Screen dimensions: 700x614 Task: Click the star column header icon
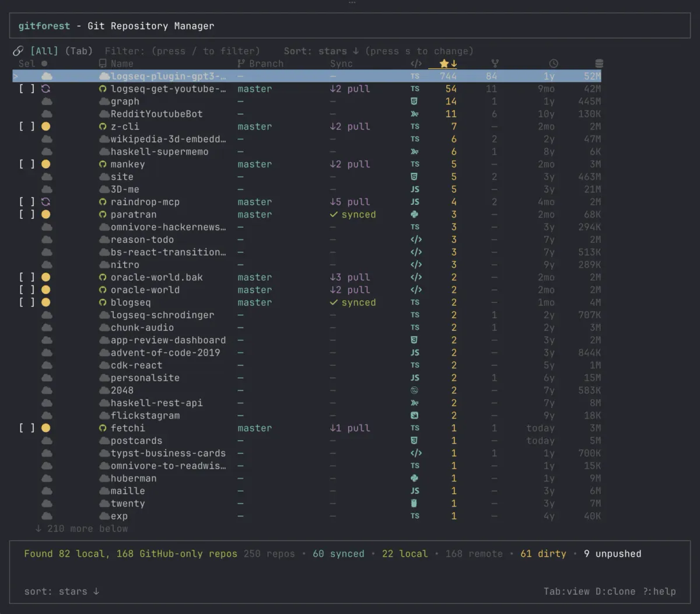(444, 64)
